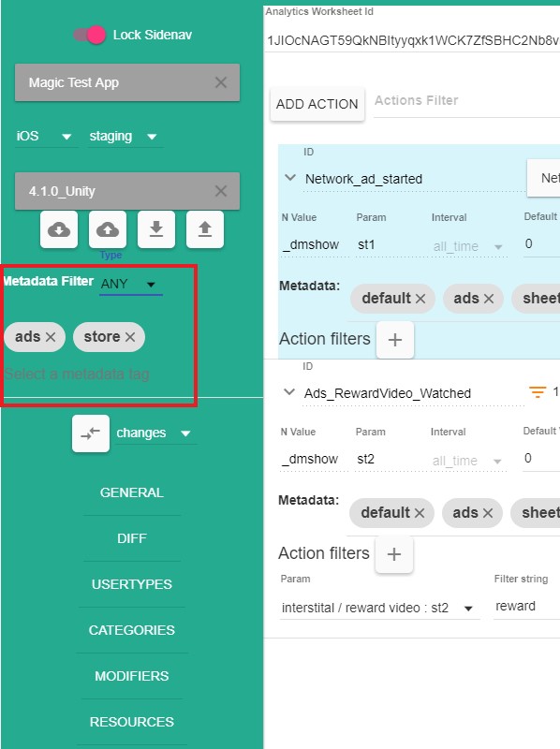The image size is (560, 749).
Task: Collapse the Ads_RewardVideo_Watched action
Action: point(289,392)
